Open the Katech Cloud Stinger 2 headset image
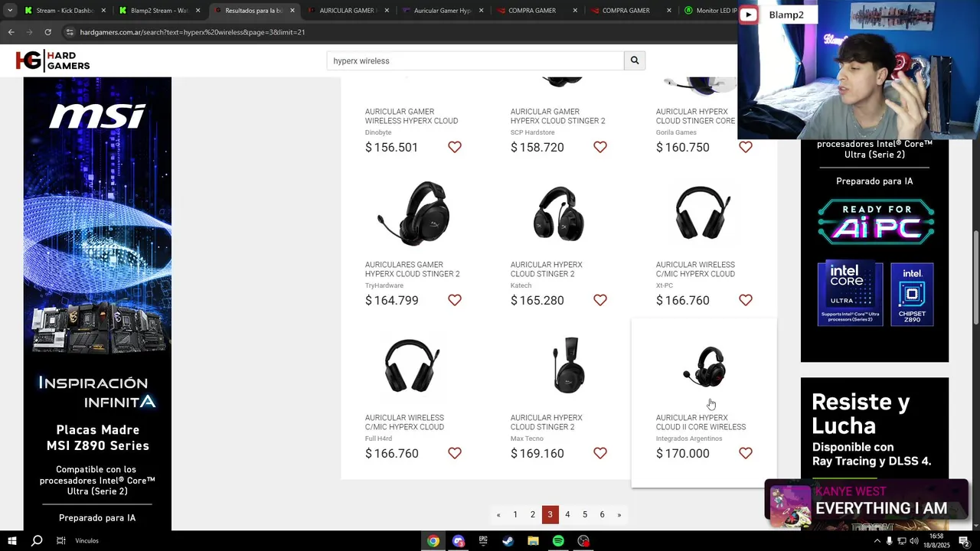This screenshot has width=980, height=551. pos(558,214)
